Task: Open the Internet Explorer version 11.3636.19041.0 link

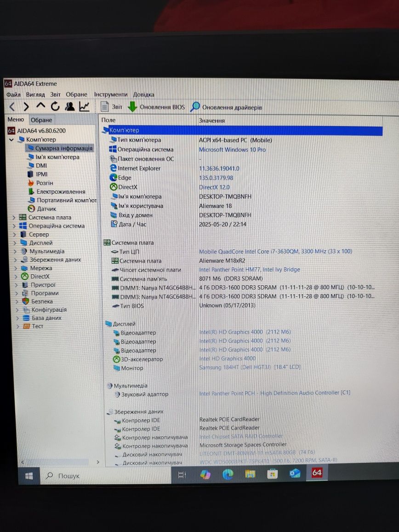Action: pyautogui.click(x=219, y=168)
